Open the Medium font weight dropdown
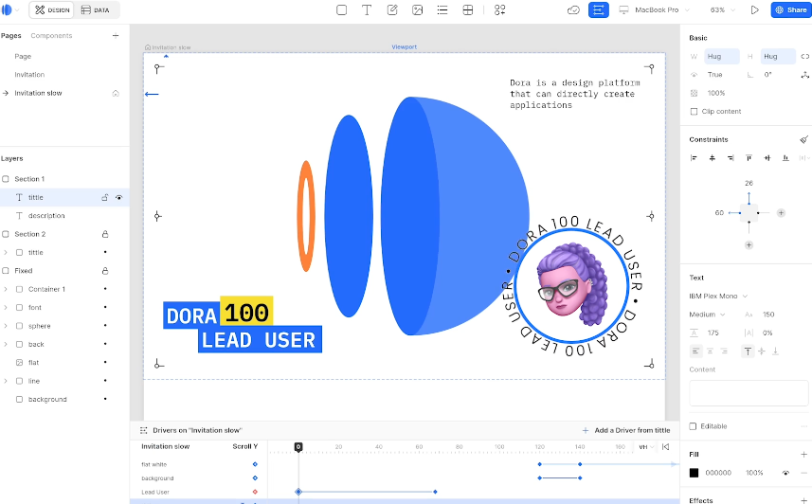The width and height of the screenshot is (812, 504). point(707,315)
